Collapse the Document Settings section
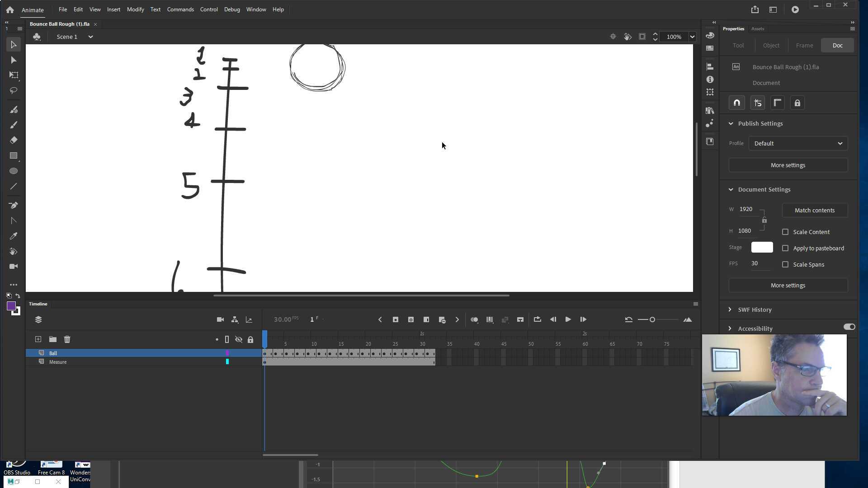 click(x=731, y=189)
